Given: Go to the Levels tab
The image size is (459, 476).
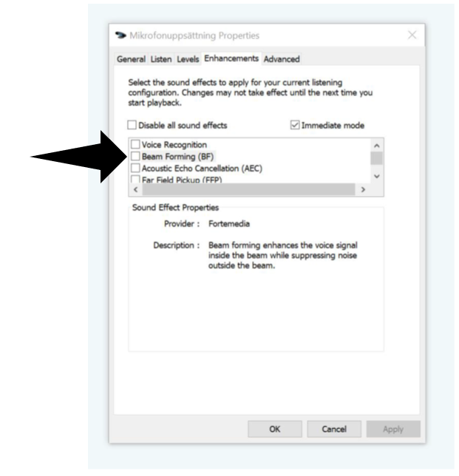Looking at the screenshot, I should (x=188, y=59).
